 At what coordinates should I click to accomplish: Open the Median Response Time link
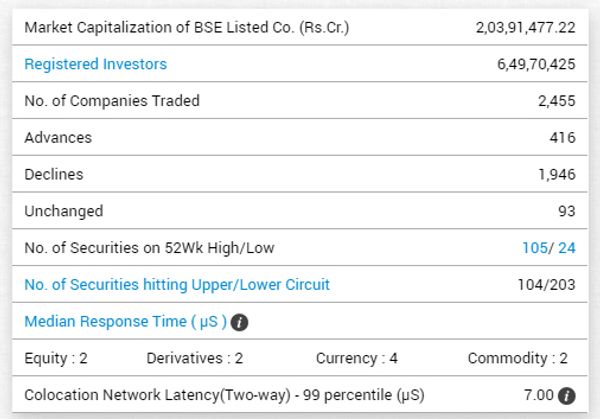[x=126, y=321]
